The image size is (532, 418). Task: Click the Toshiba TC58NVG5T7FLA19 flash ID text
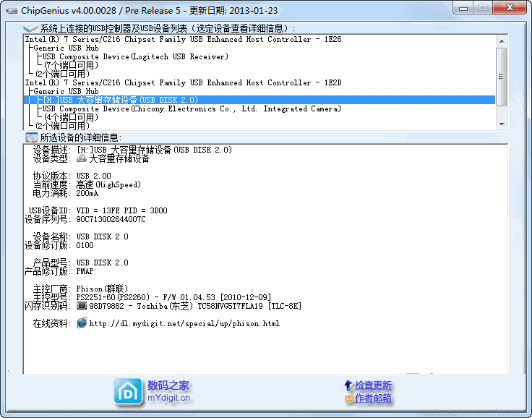click(x=195, y=306)
